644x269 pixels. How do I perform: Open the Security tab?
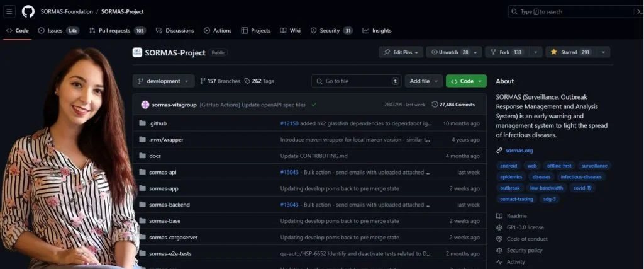coord(331,31)
